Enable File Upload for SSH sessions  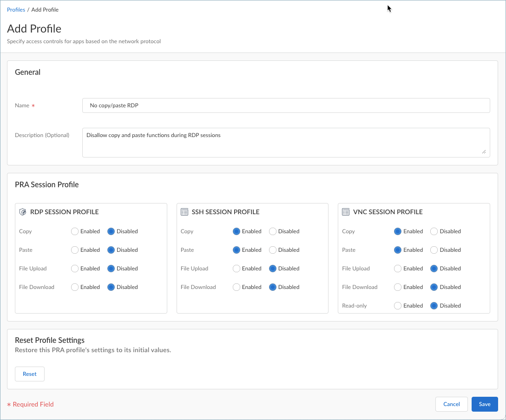(x=236, y=268)
